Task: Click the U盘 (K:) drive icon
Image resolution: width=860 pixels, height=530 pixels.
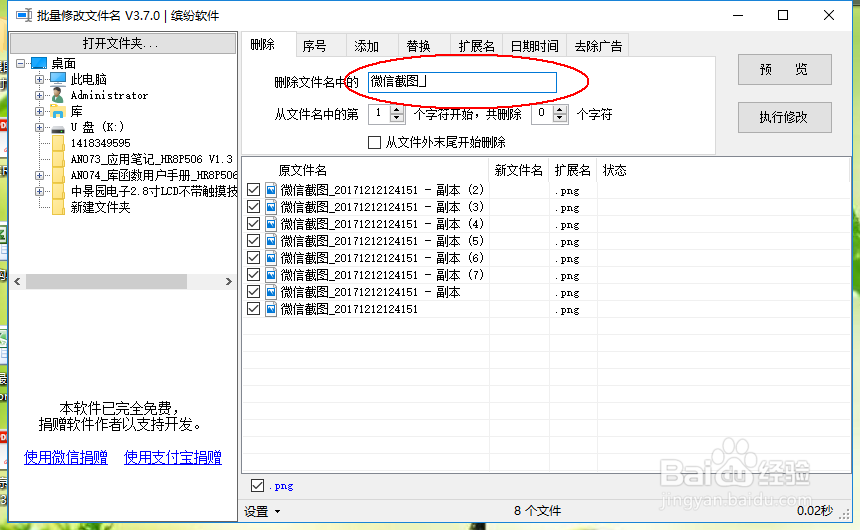Action: coord(58,128)
